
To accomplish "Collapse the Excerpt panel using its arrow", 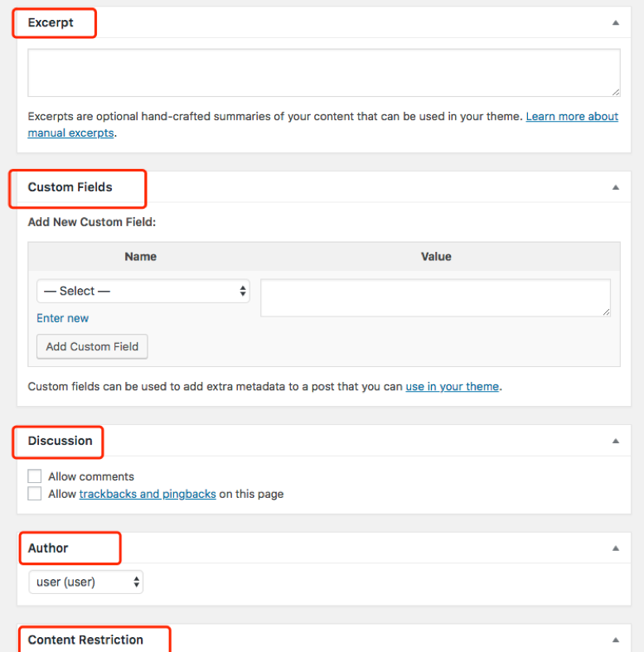I will [615, 23].
